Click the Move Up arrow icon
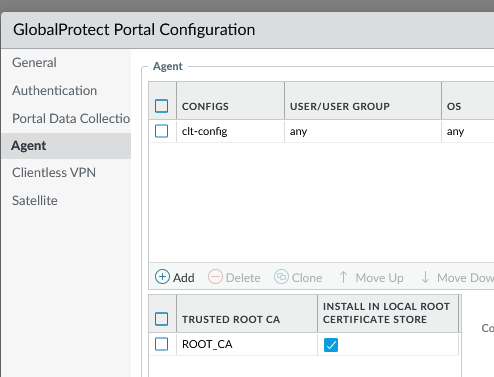This screenshot has height=377, width=494. (x=343, y=277)
